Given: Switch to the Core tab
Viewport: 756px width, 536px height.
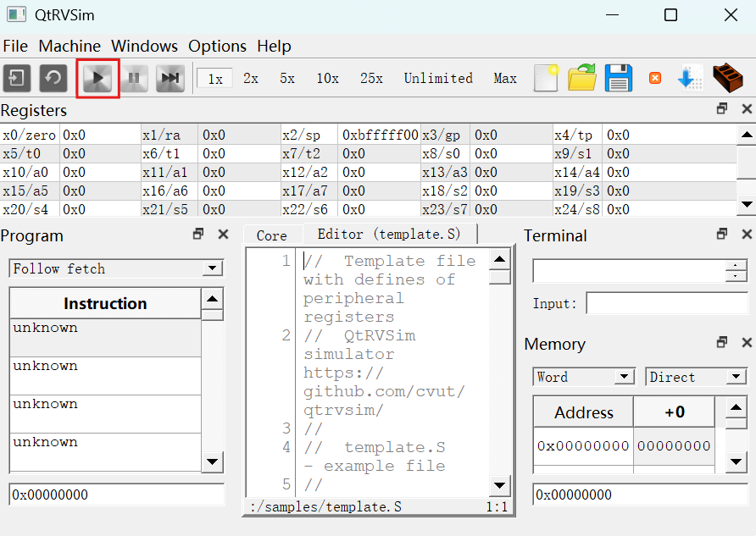Looking at the screenshot, I should (271, 235).
